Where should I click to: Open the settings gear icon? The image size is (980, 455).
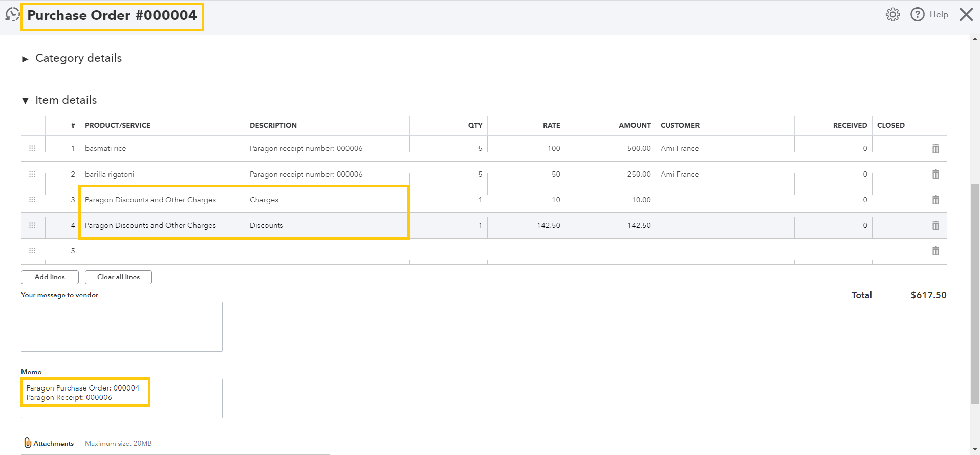tap(892, 15)
